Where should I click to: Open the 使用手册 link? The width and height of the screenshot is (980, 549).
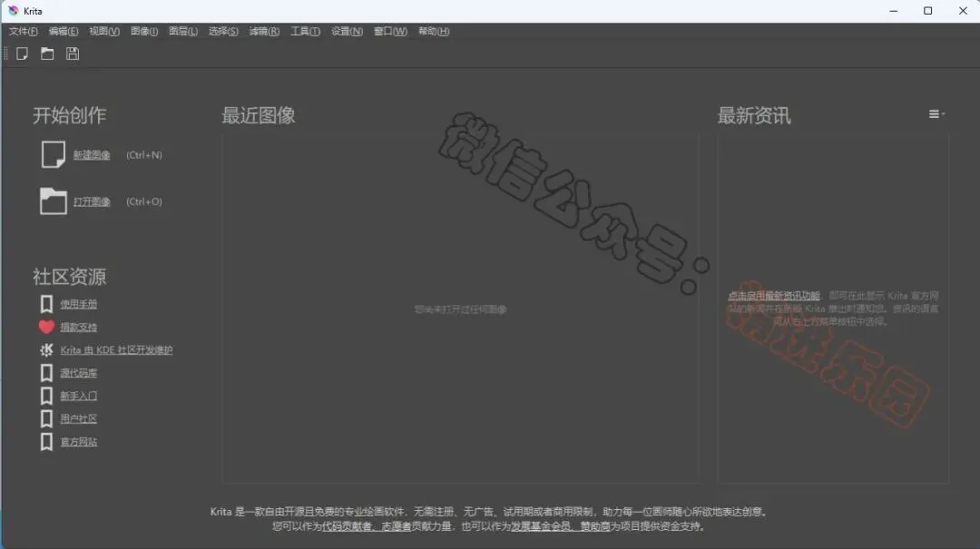[x=79, y=304]
